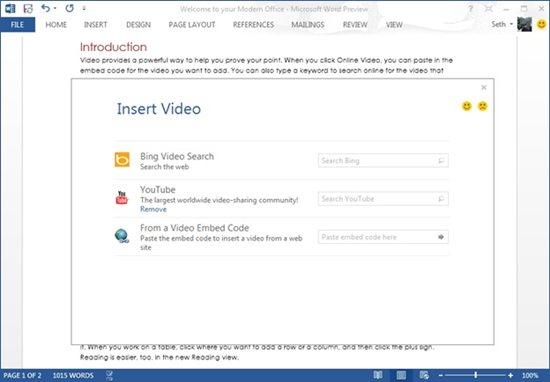The width and height of the screenshot is (550, 382).
Task: Click the Bing Video Search icon
Action: [x=122, y=160]
